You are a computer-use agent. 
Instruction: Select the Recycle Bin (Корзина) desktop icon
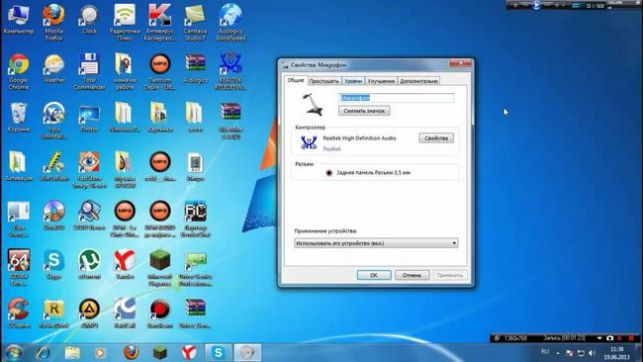pyautogui.click(x=18, y=117)
